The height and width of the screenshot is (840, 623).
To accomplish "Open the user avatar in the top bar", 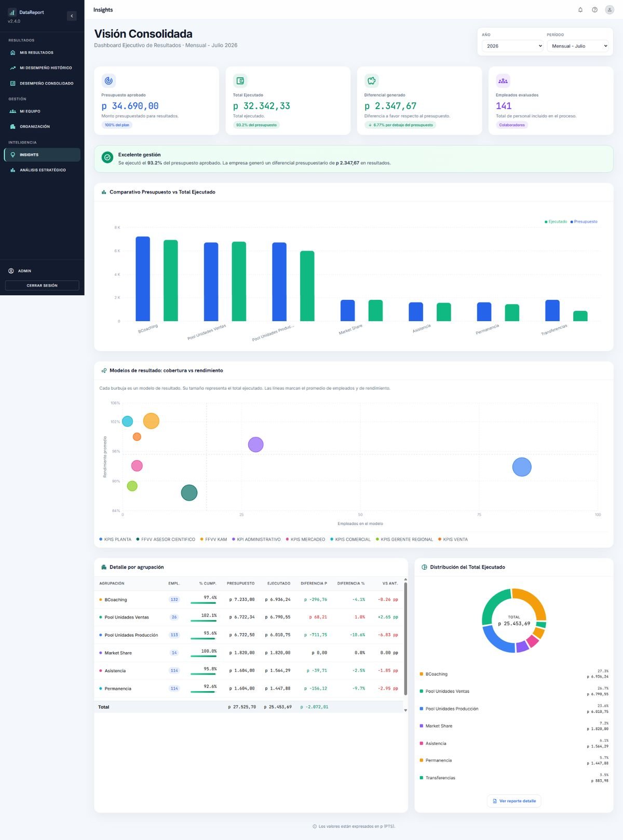I will tap(610, 10).
